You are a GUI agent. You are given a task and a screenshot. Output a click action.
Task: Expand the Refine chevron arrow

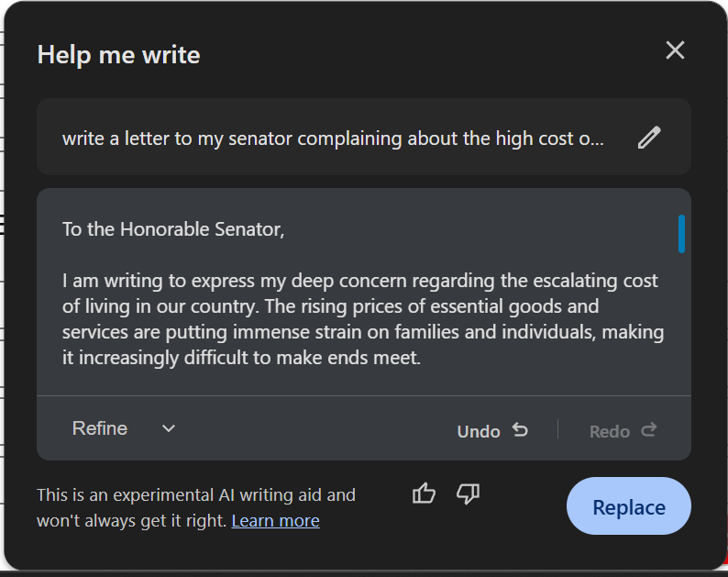click(x=169, y=428)
